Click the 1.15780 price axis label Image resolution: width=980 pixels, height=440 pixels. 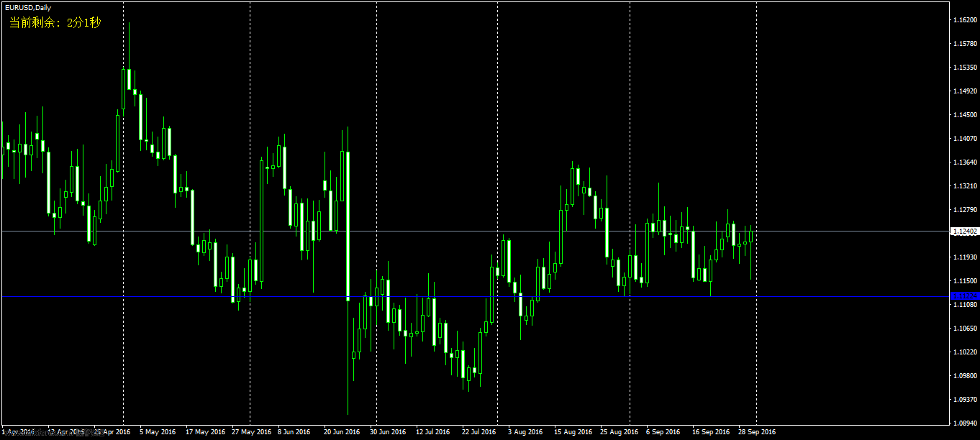pos(965,44)
